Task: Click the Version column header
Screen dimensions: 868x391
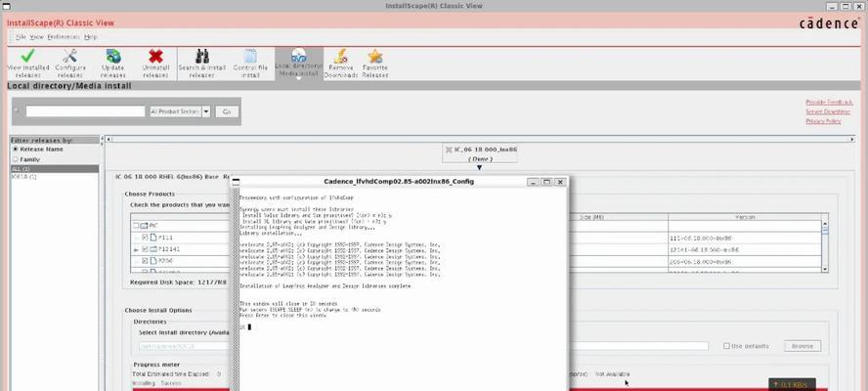Action: tap(745, 218)
